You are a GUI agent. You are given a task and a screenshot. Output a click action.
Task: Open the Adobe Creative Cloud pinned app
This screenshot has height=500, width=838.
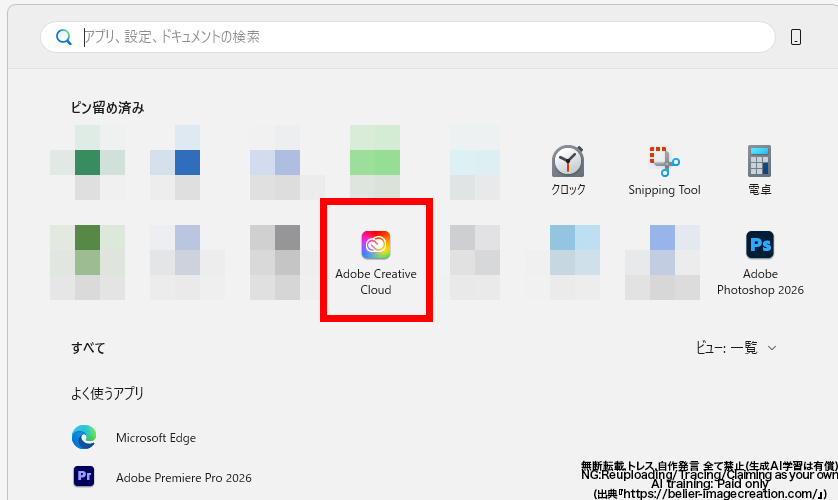click(376, 262)
